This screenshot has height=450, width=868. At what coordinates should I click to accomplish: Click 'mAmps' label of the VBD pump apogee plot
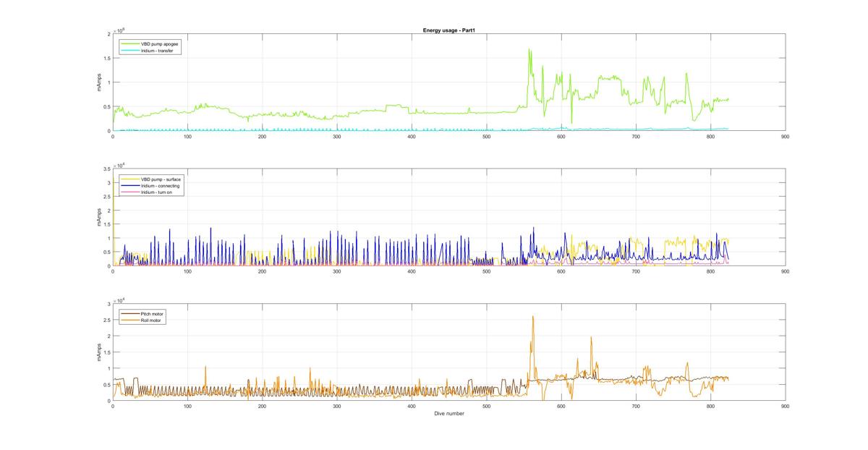coord(100,82)
